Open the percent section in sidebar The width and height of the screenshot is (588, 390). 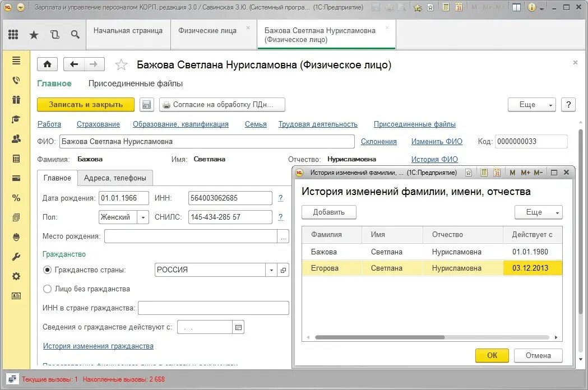(16, 198)
